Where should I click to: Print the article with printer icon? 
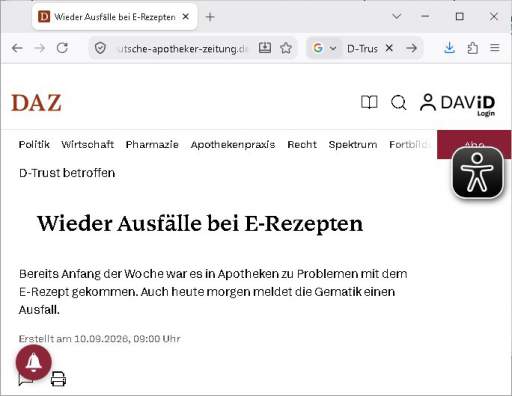pos(58,379)
